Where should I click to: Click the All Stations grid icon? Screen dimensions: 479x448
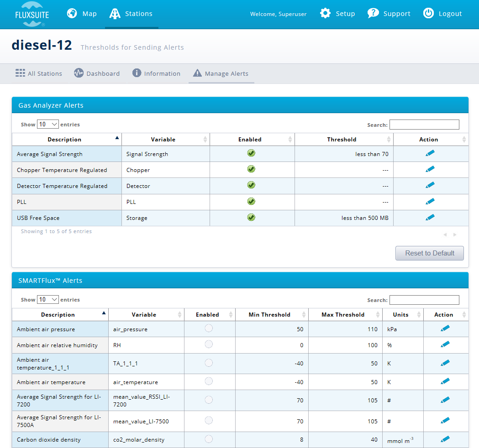coord(20,73)
